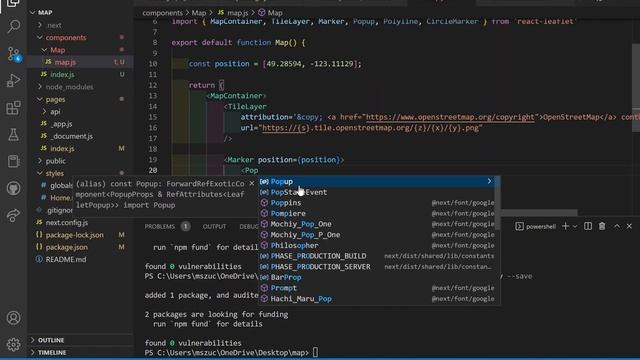Viewport: 640px width, 360px height.
Task: Open the Explorer view icon
Action: coord(13,3)
